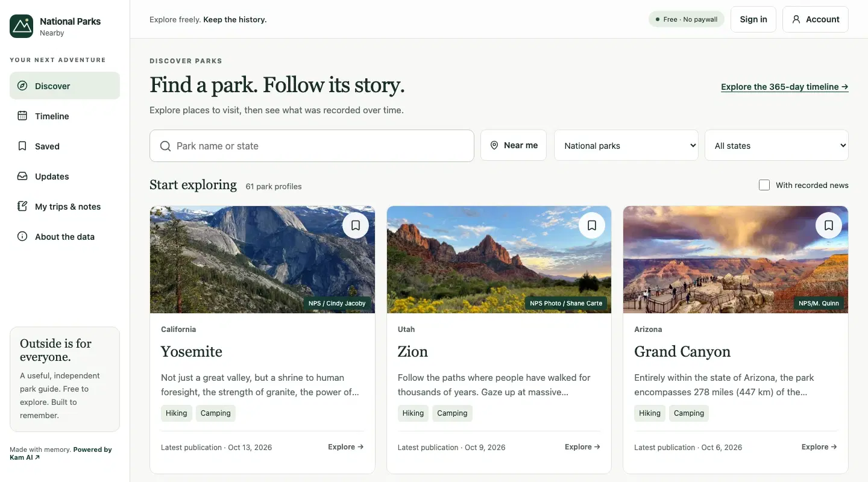
Task: Click the Camping tag on the Grand Canyon card
Action: point(689,413)
